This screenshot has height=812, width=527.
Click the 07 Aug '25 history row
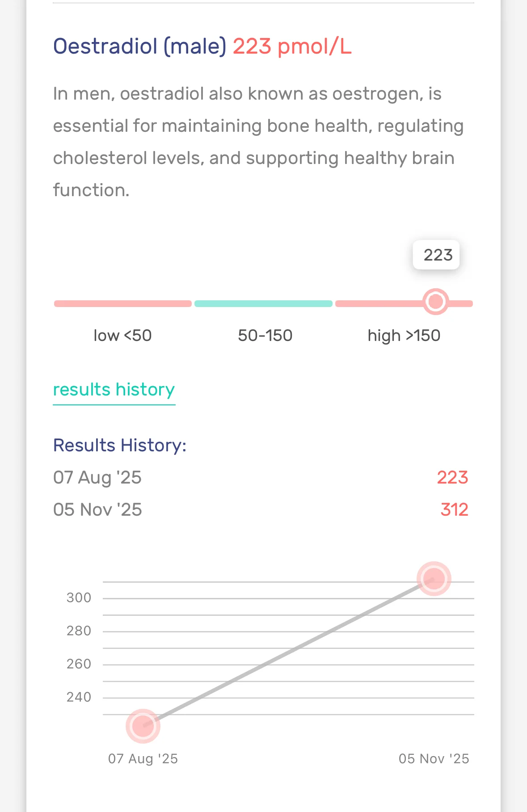261,478
